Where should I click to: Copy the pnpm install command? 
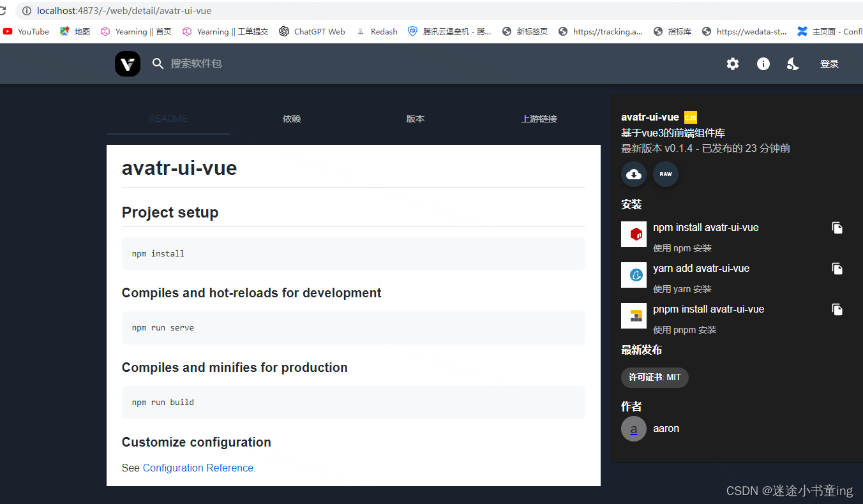[837, 309]
